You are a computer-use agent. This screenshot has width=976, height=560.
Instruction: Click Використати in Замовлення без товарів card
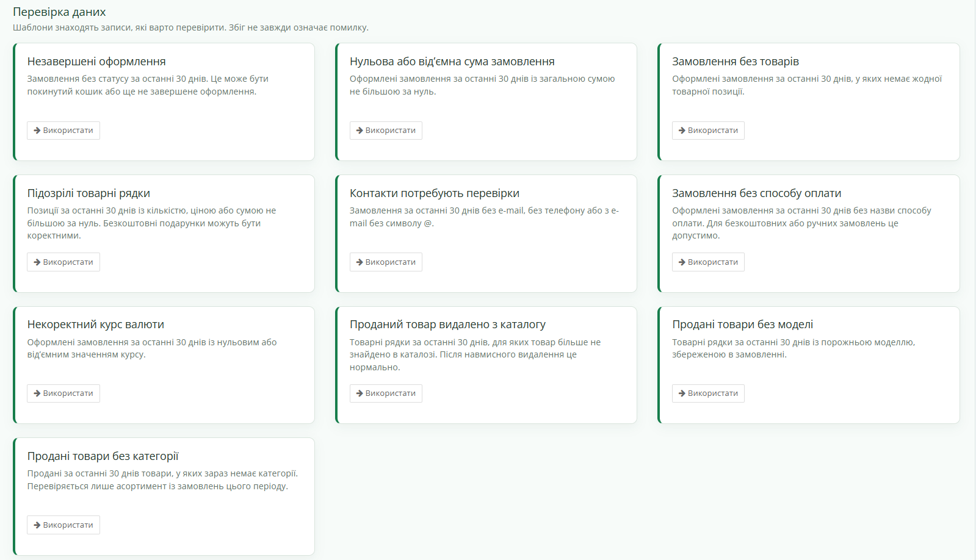(708, 131)
